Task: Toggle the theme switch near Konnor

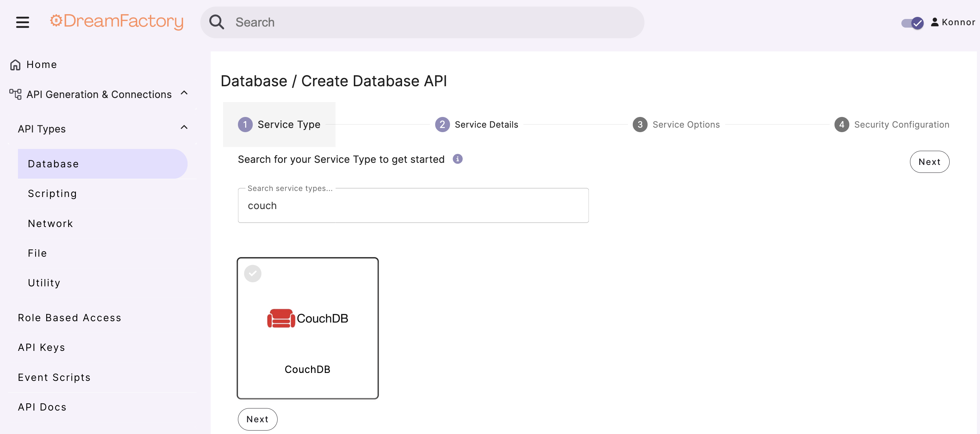Action: (912, 23)
